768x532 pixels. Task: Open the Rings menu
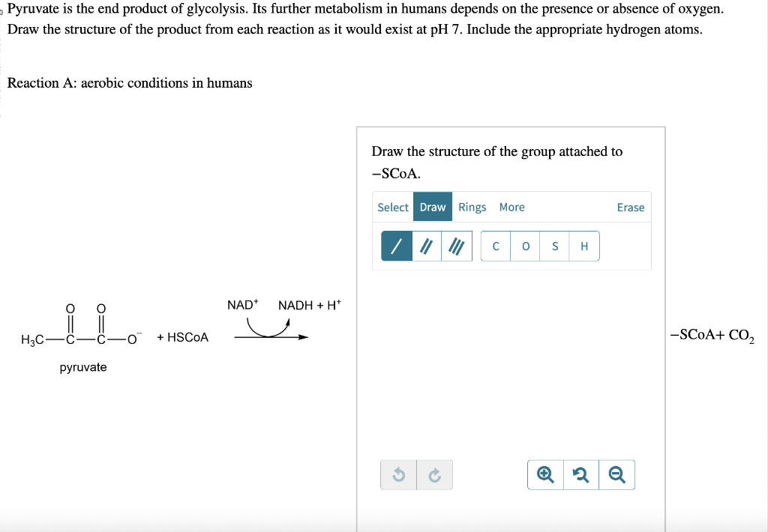pyautogui.click(x=472, y=207)
